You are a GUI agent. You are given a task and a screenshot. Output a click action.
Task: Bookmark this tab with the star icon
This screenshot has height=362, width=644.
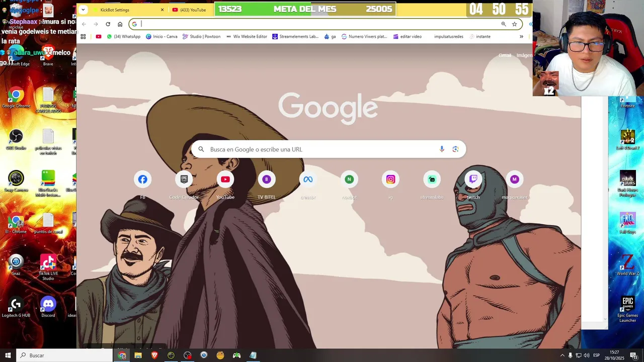pyautogui.click(x=514, y=24)
